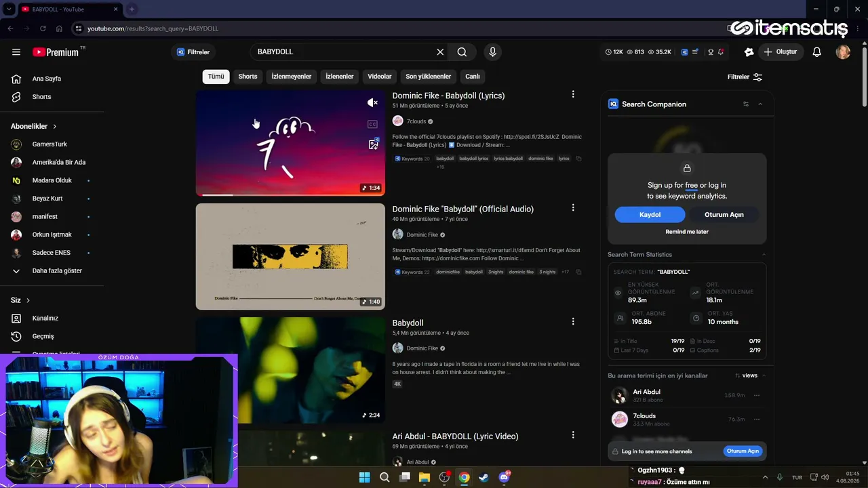Play the Official Audio video thumbnail

coord(290,257)
